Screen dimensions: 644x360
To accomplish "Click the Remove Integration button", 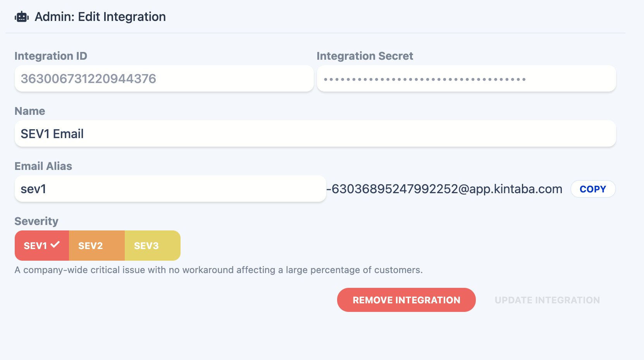I will [406, 300].
